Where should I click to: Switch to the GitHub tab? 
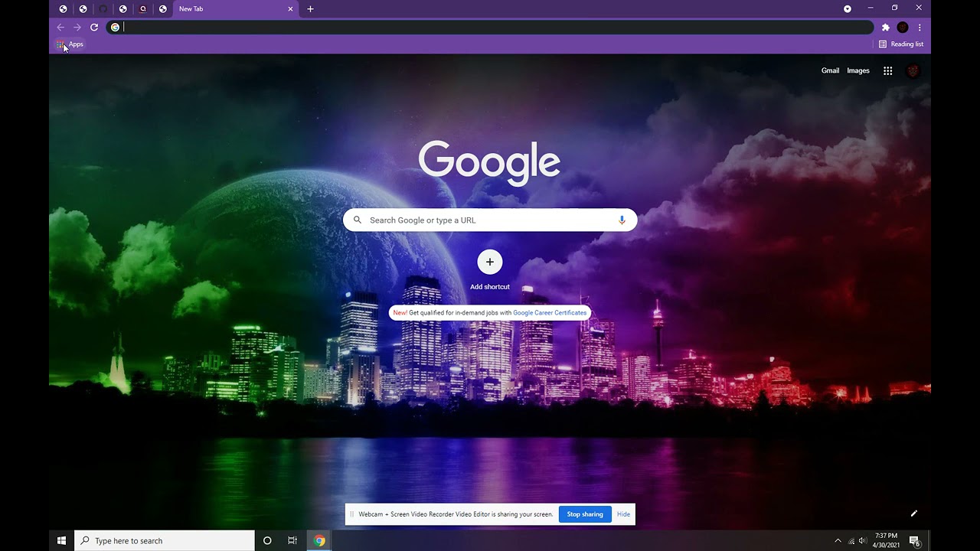point(103,9)
